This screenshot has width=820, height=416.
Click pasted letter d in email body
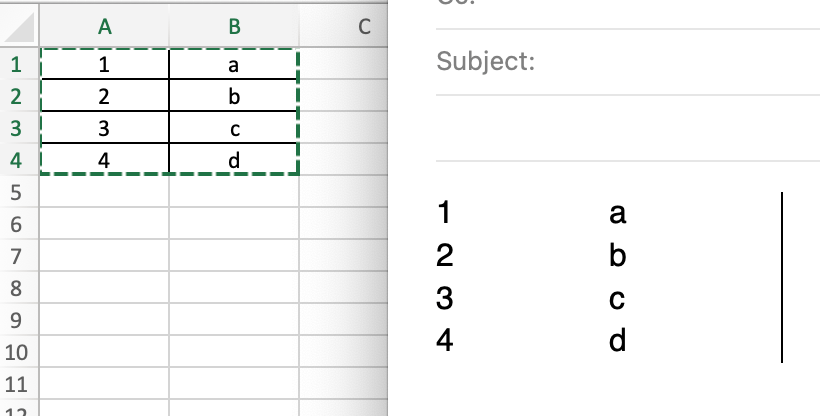(617, 340)
